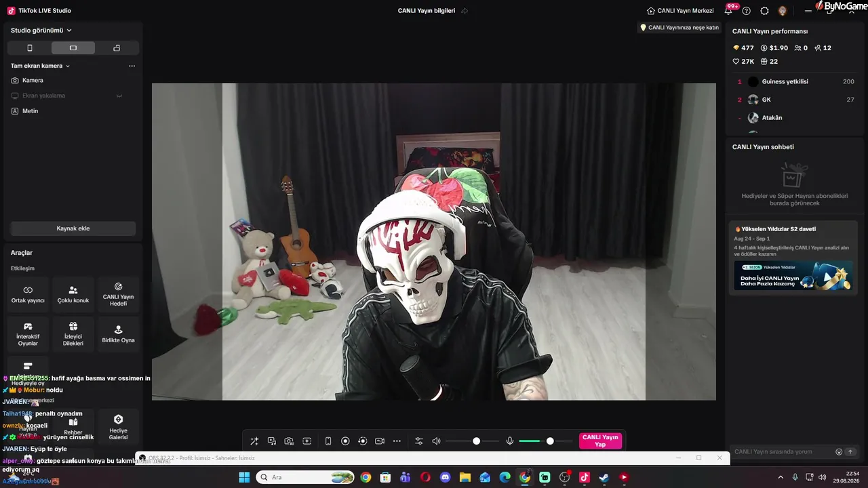Edit the CANLI Yayın bilgileri title

point(427,11)
